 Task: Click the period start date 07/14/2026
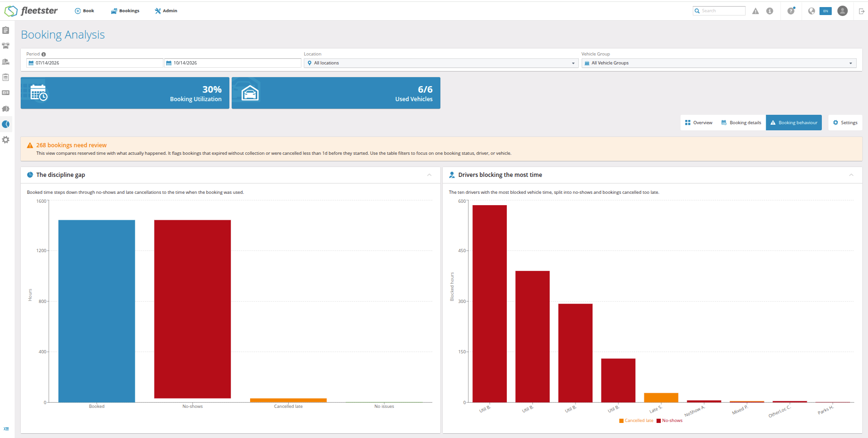tap(95, 63)
